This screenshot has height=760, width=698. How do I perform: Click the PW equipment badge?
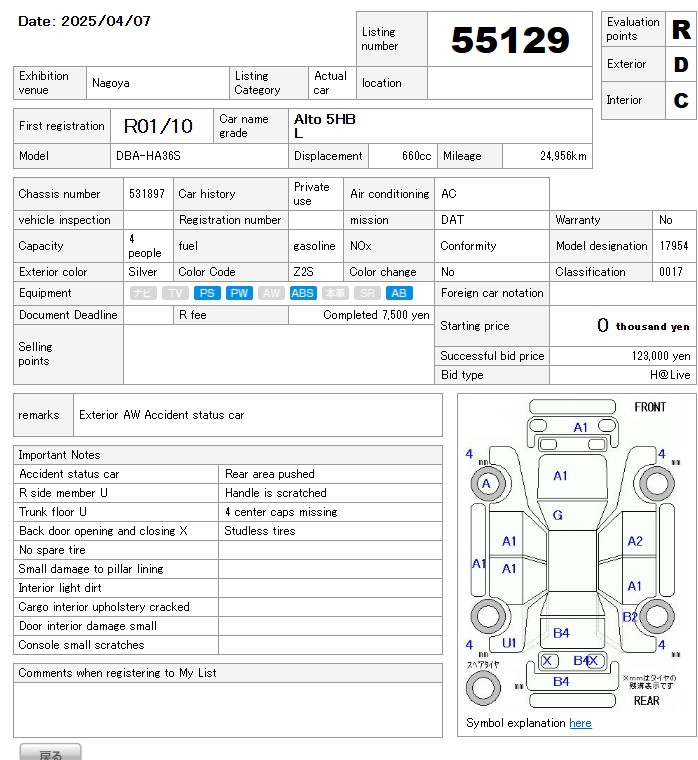(239, 293)
